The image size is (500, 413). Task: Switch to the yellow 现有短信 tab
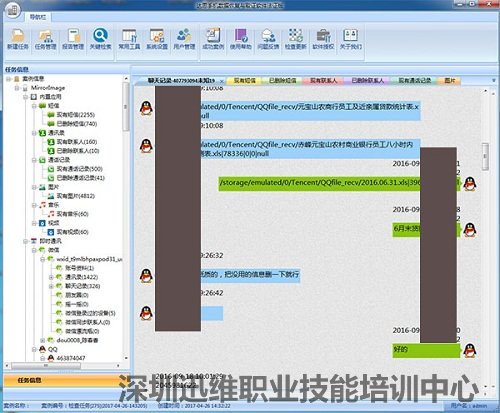point(245,81)
